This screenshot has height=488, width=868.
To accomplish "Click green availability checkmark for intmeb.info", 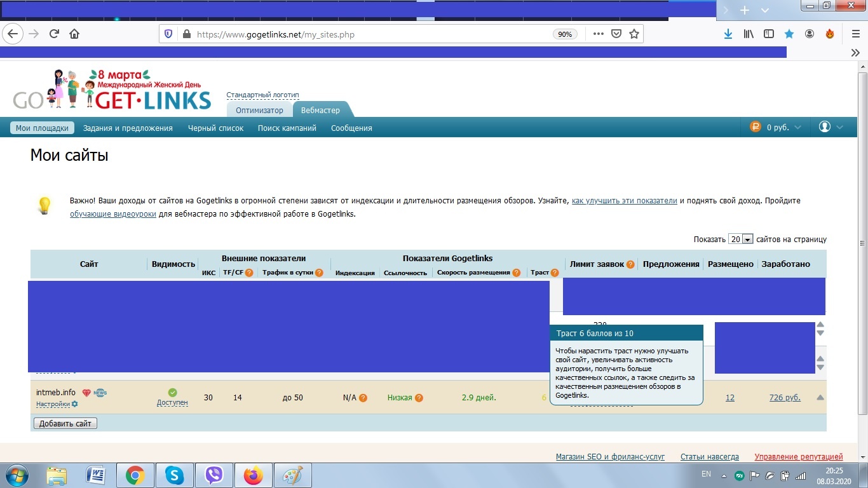I will 172,393.
